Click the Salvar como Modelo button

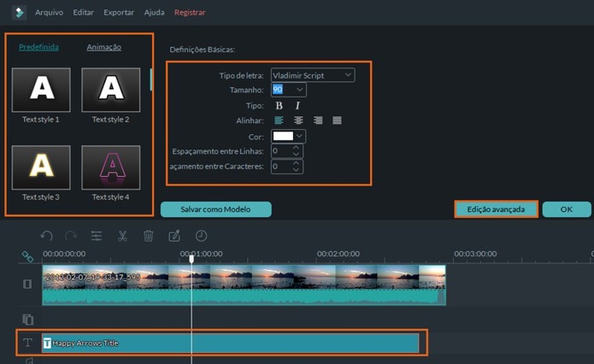[216, 209]
